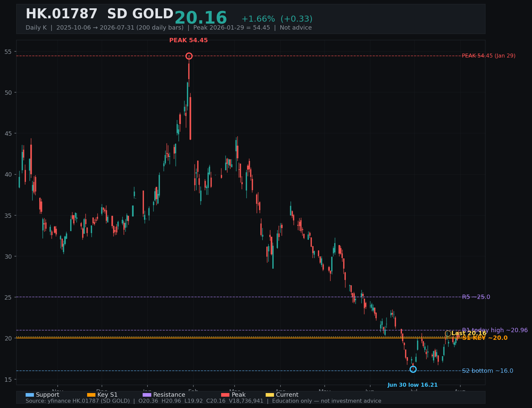Click the "Last 20.16" price label
Viewport: 532px width, 408px height.
click(469, 333)
